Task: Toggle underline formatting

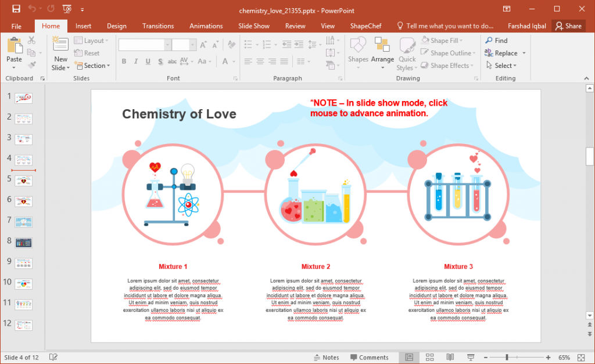Action: pos(148,61)
